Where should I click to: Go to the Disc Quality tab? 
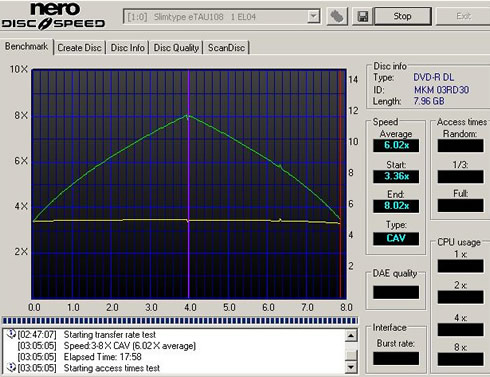[x=176, y=48]
